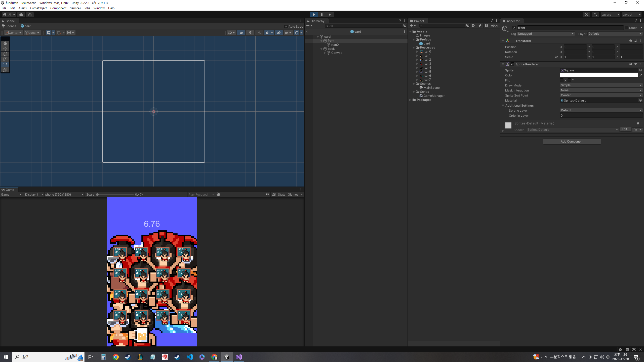
Task: Lock the Inspector panel
Action: [636, 21]
